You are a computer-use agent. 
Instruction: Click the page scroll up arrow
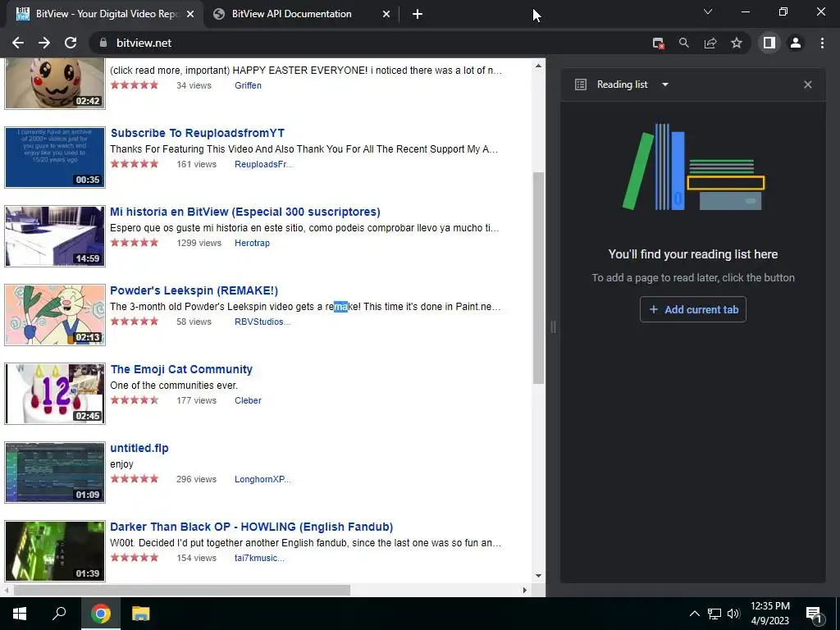tap(538, 66)
